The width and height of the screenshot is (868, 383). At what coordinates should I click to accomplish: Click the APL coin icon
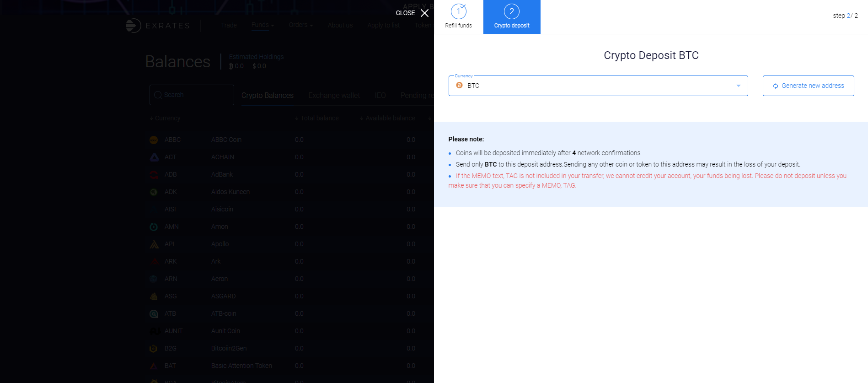(154, 244)
